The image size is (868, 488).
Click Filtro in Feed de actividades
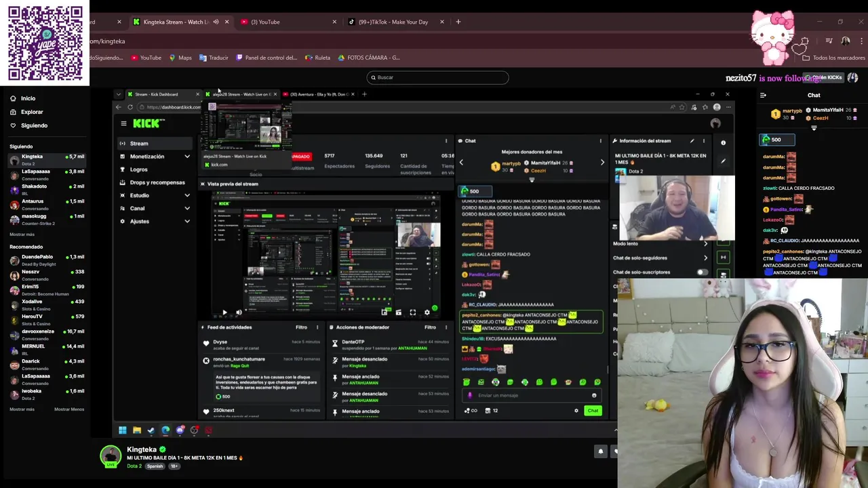[301, 327]
